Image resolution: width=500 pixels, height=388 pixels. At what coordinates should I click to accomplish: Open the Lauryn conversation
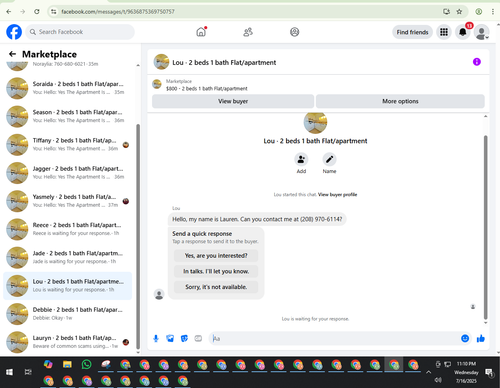(68, 342)
